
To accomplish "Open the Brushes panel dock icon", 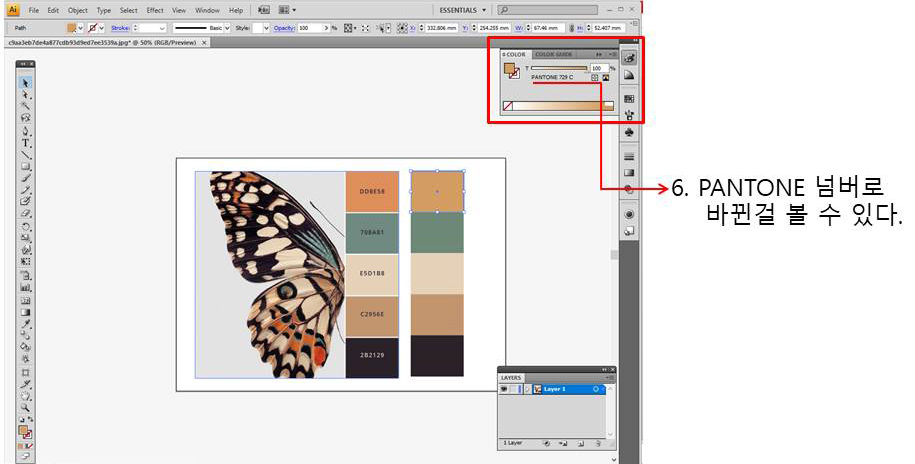I will point(629,116).
